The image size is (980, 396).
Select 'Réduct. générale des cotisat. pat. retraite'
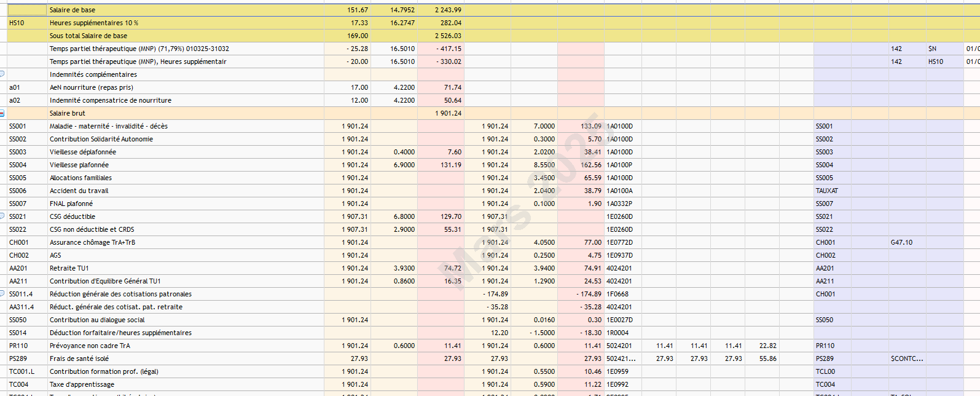click(116, 307)
